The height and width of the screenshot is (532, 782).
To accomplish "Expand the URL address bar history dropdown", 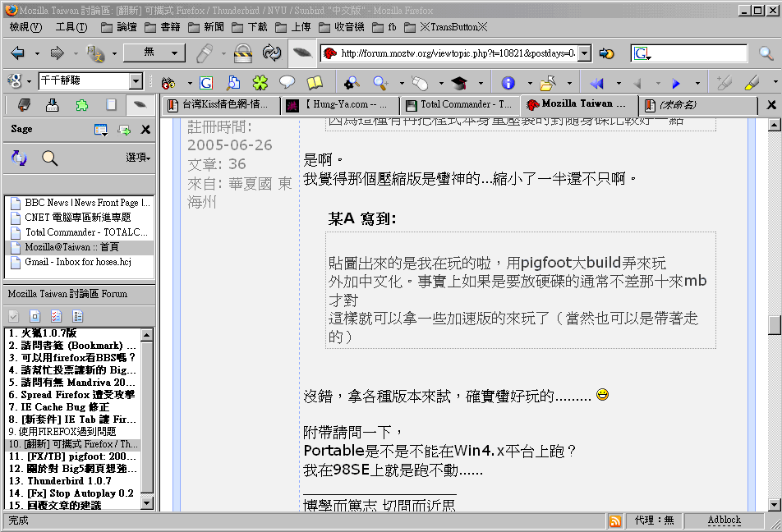I will point(584,53).
